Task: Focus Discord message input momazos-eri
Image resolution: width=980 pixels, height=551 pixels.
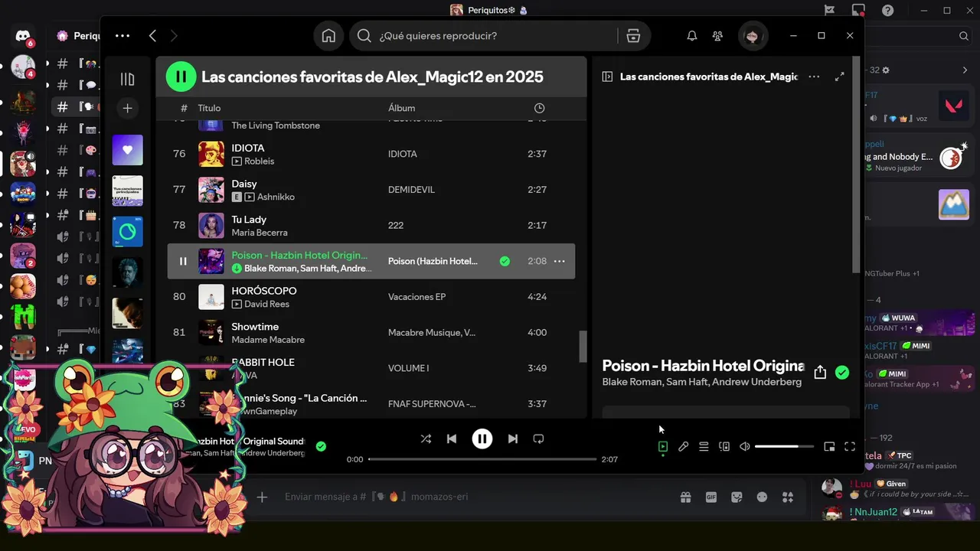Action: point(475,497)
